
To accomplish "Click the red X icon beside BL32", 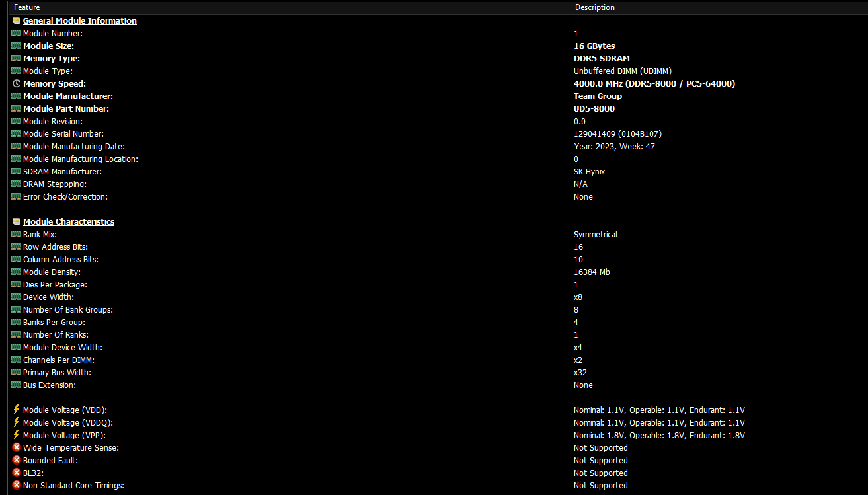I will (x=17, y=473).
